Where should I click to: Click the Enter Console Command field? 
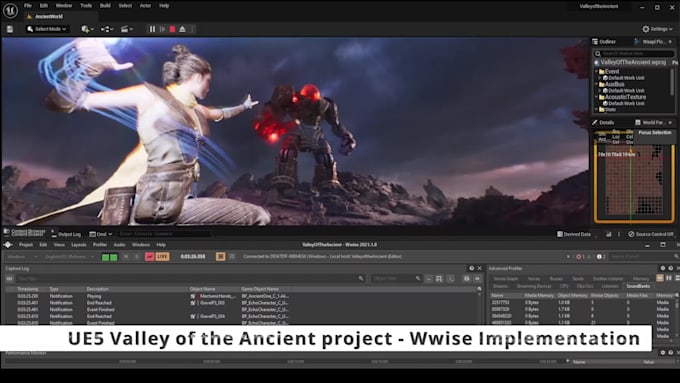click(x=164, y=234)
